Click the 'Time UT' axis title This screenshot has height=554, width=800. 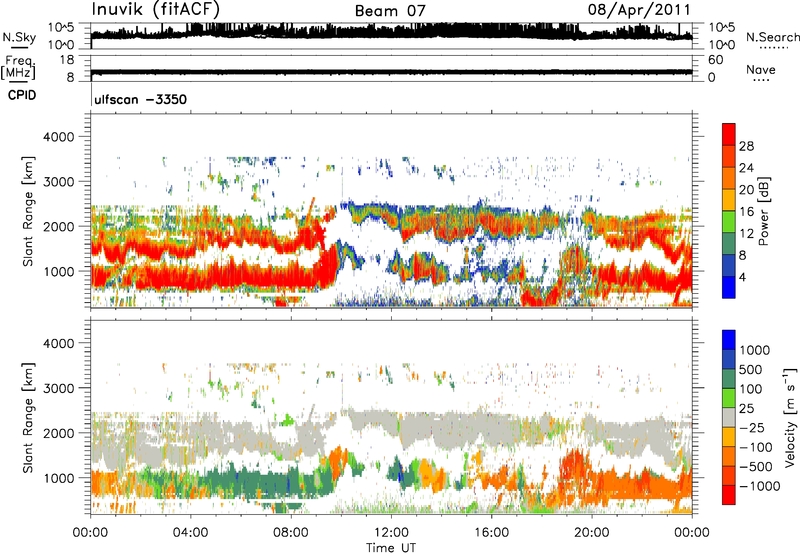click(391, 547)
